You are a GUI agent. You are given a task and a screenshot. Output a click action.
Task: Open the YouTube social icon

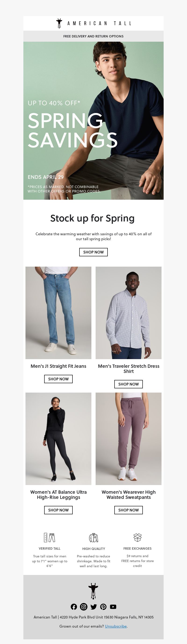[113, 607]
